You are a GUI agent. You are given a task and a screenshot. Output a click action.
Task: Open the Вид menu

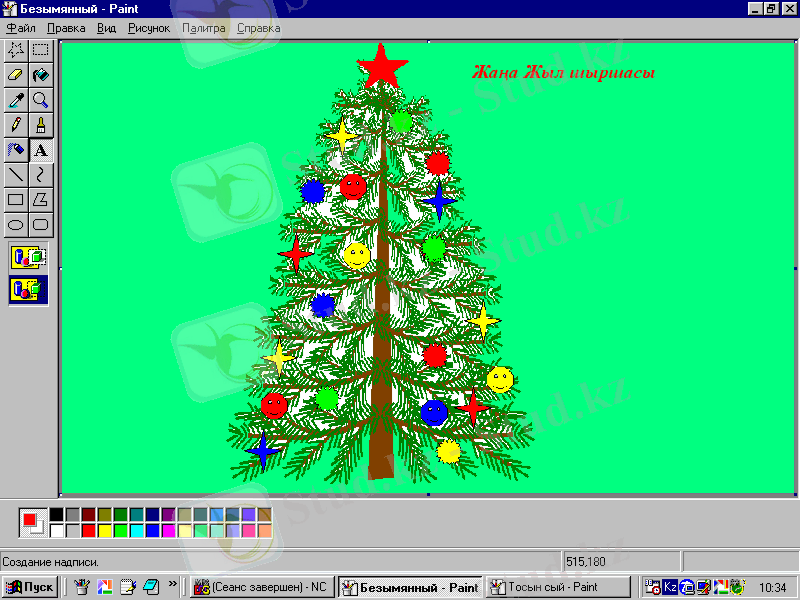(107, 28)
